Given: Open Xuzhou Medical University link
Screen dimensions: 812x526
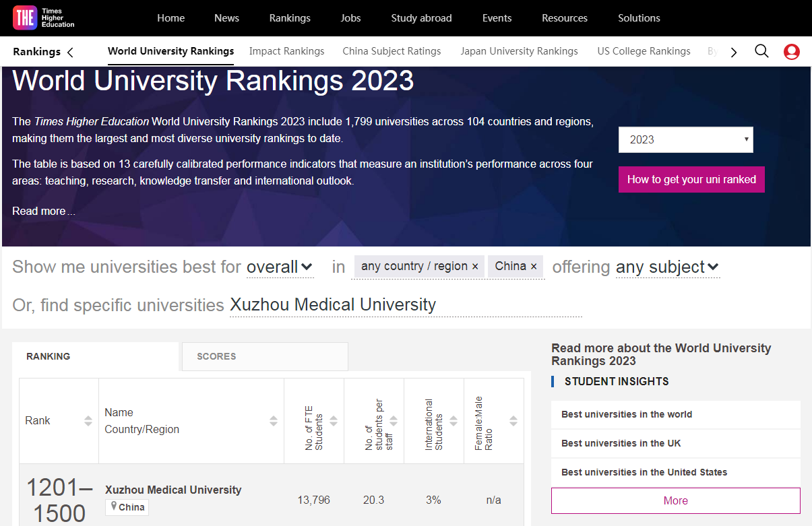Looking at the screenshot, I should pyautogui.click(x=173, y=490).
